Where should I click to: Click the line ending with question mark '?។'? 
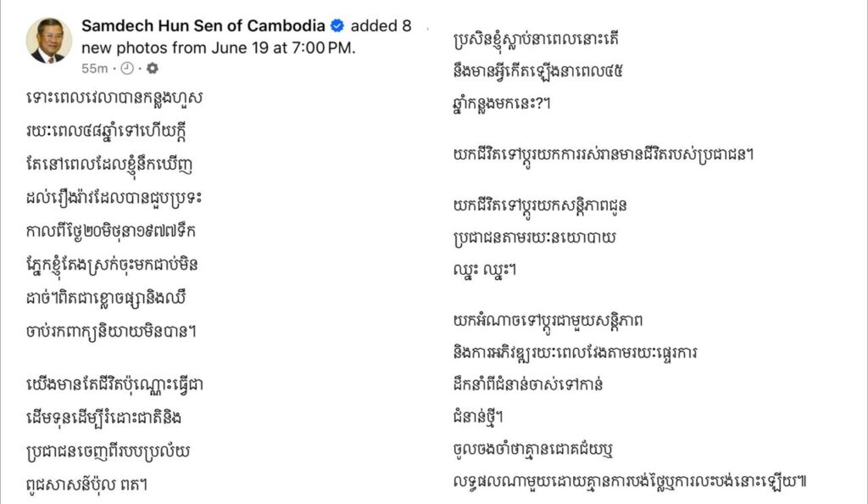(502, 104)
